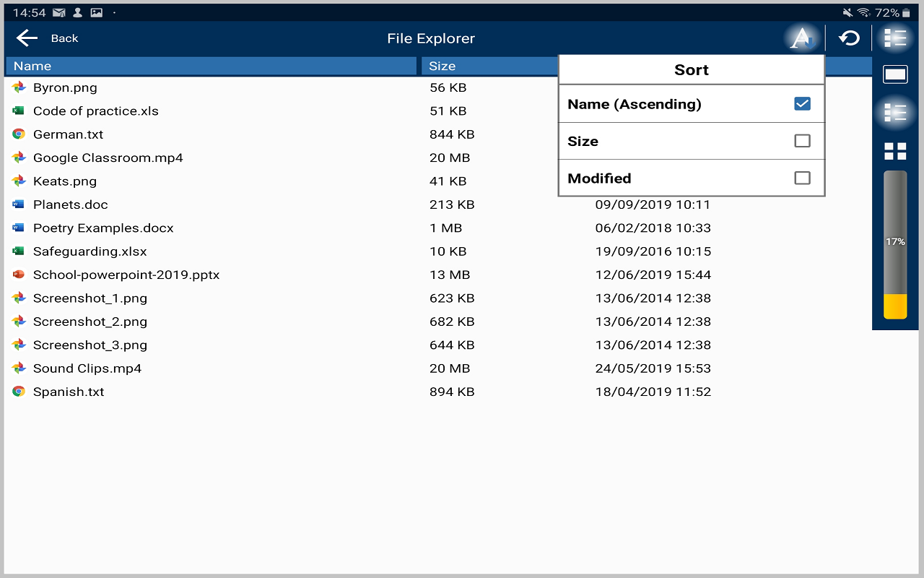Open the Poetry Examples.docx file
This screenshot has width=924, height=578.
click(x=103, y=228)
